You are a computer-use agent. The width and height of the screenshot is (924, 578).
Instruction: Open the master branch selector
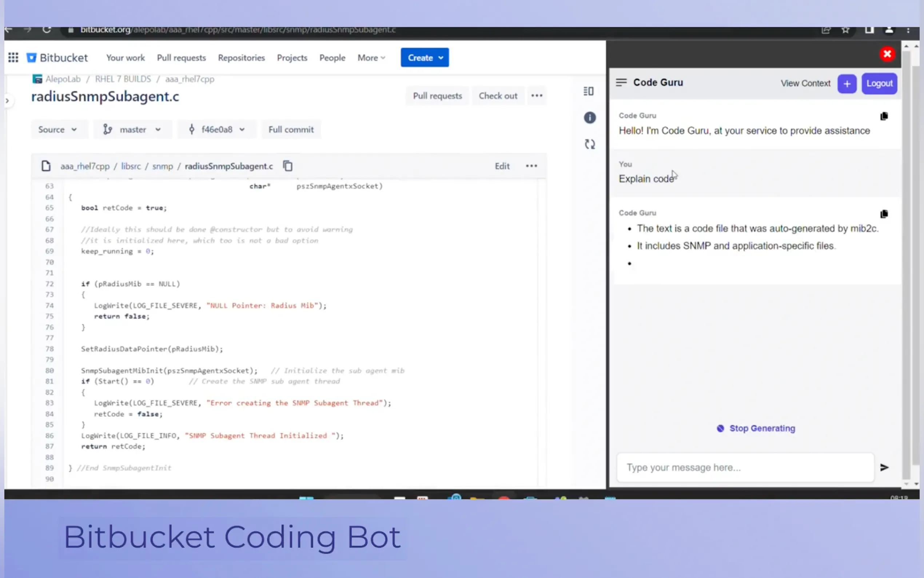(132, 129)
